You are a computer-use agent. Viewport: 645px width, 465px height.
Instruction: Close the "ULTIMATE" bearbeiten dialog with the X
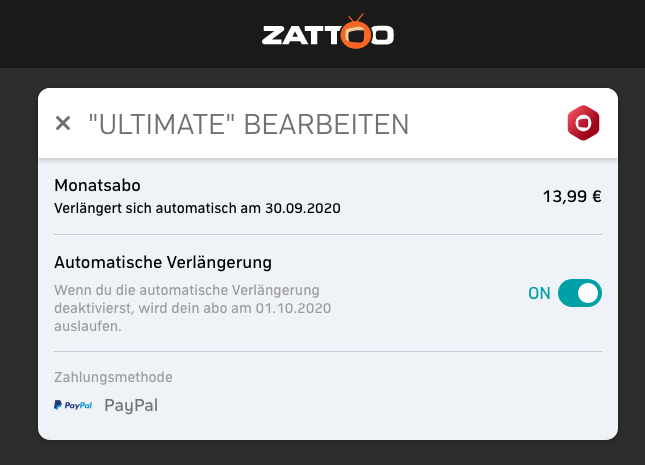tap(63, 123)
